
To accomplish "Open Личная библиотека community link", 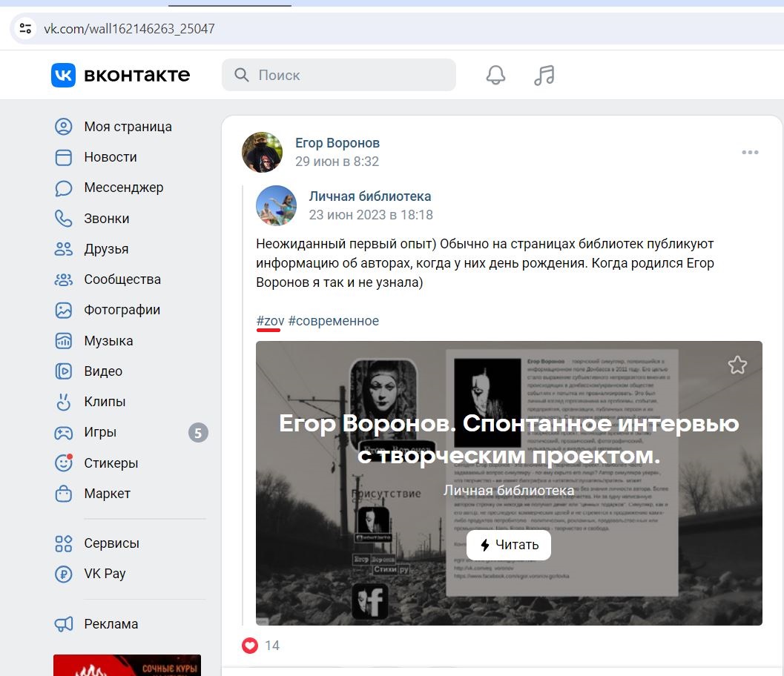I will (370, 196).
